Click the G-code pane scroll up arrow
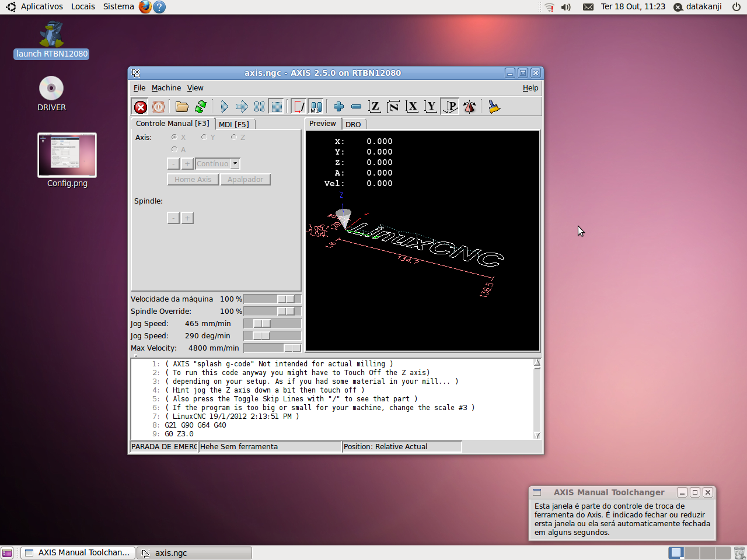Image resolution: width=747 pixels, height=560 pixels. [537, 363]
